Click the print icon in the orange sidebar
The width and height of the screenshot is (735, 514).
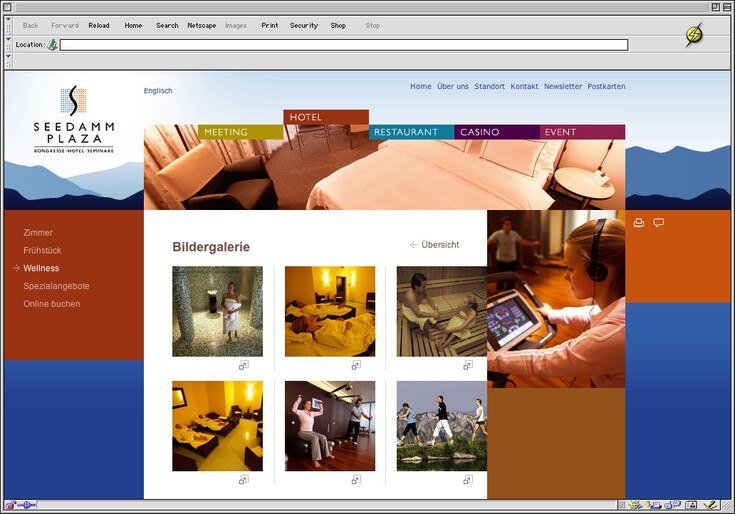pos(639,223)
